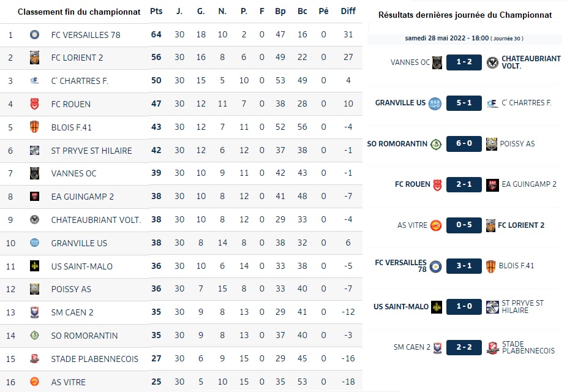Click the SO Romorantin crest in results list
Screen dimensions: 567x392
pos(435,144)
